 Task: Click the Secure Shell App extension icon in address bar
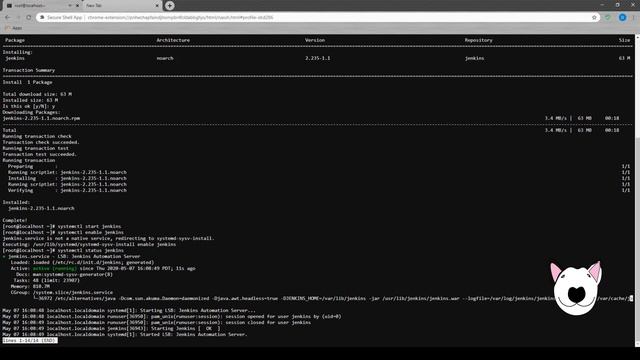pos(42,18)
